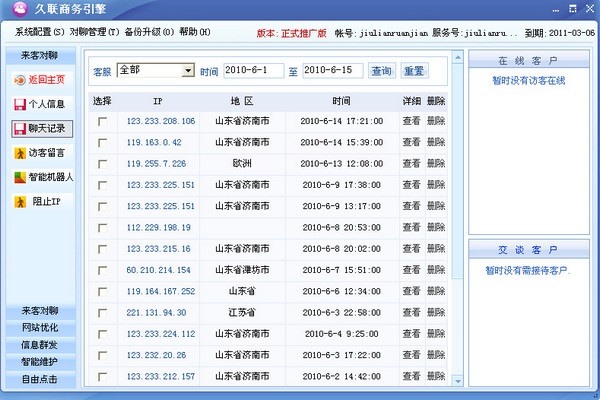Viewport: 600px width, 400px height.
Task: View details of the 119.163.0.42 record
Action: coord(411,143)
